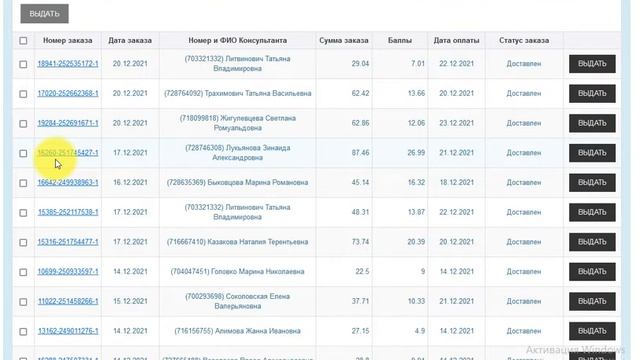Click the Номер и ФИО Консультанта column header

[x=238, y=40]
